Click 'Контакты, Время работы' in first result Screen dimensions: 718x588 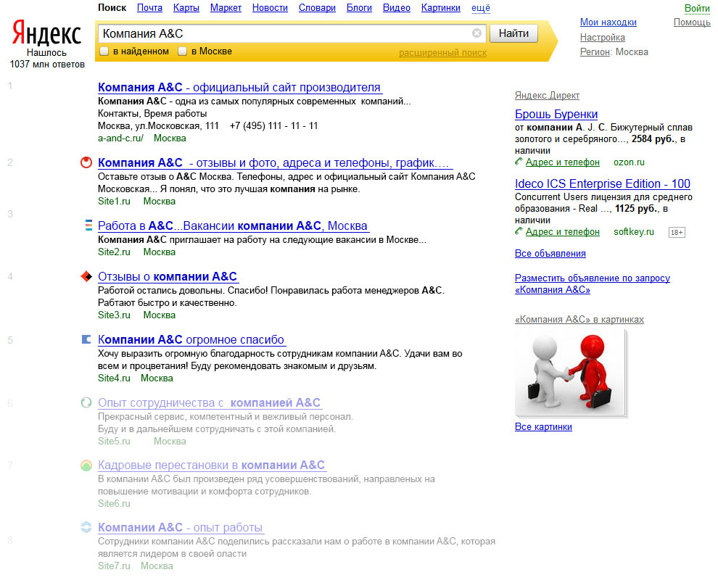152,114
